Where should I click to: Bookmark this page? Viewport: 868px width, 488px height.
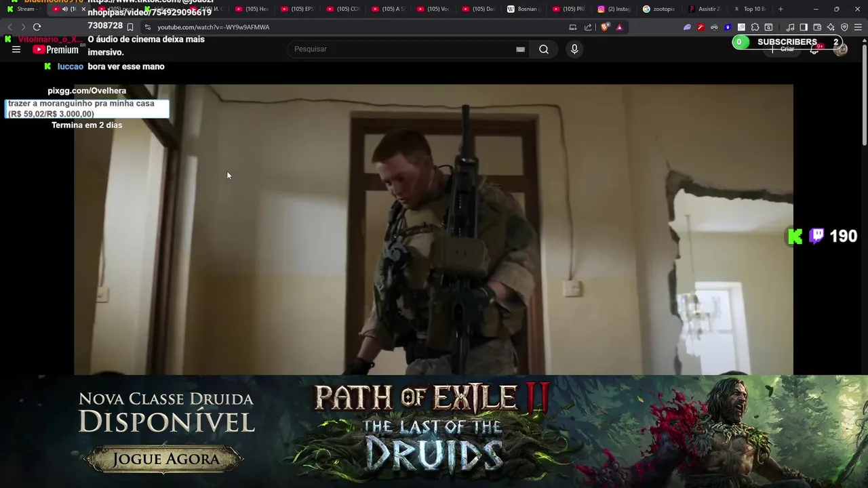130,27
